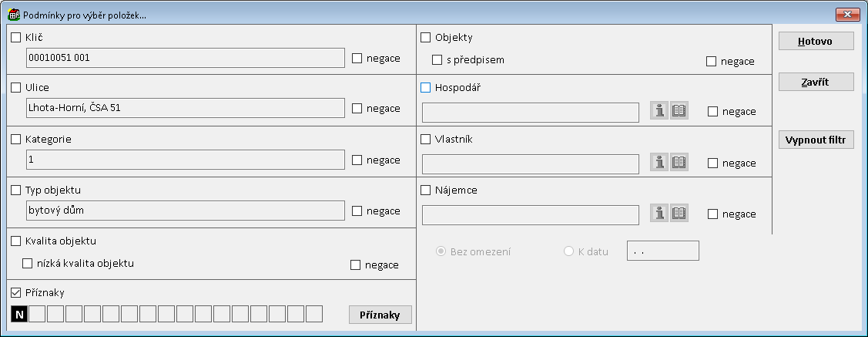Check the 's předpisem' option
Image resolution: width=868 pixels, height=337 pixels.
pos(437,59)
